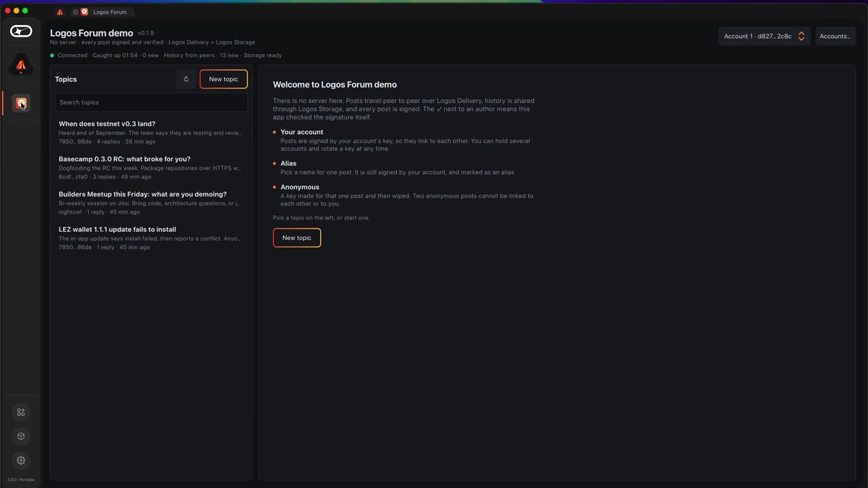The width and height of the screenshot is (868, 488).
Task: Click the 'Storage ready' status entry
Action: (x=262, y=55)
